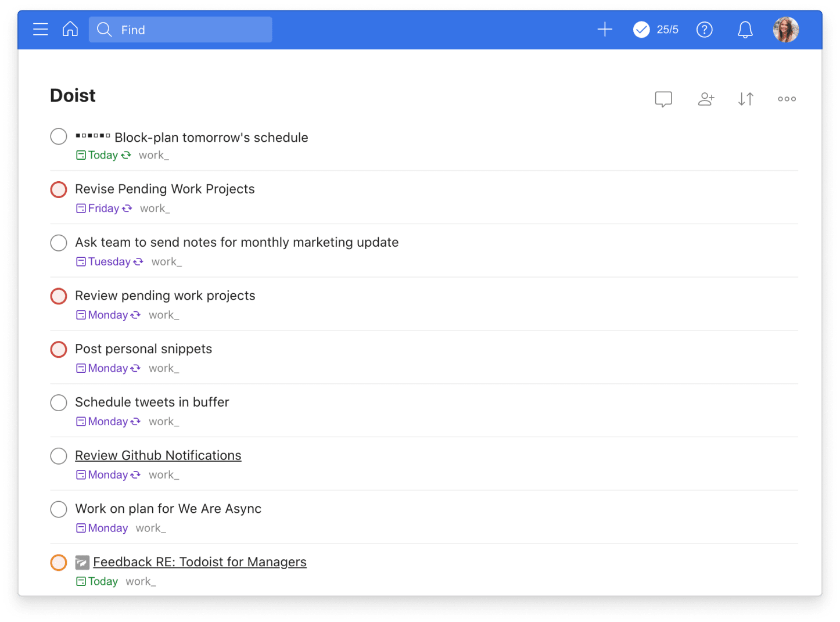Image resolution: width=840 pixels, height=622 pixels.
Task: Open Today date picker on 'Block-plan tomorrow's schedule'
Action: coord(103,155)
